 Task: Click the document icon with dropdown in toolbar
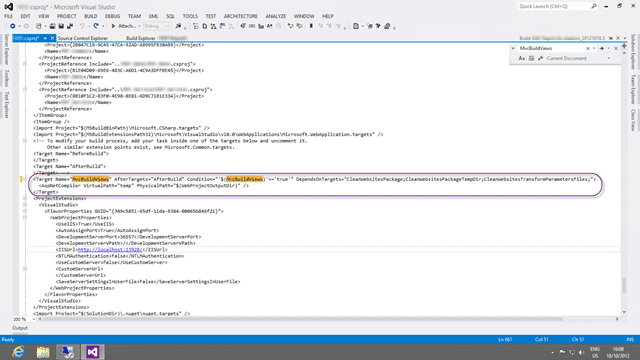pos(356,26)
